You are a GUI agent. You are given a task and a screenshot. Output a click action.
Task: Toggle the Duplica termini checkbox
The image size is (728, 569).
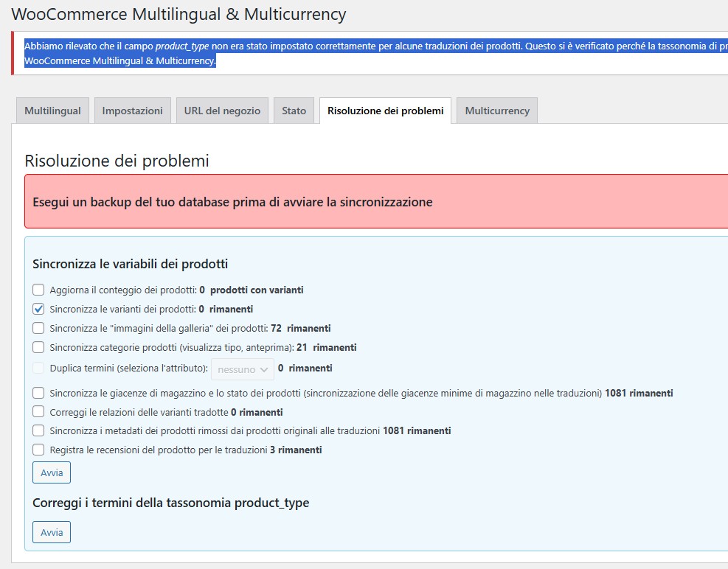[x=38, y=368]
